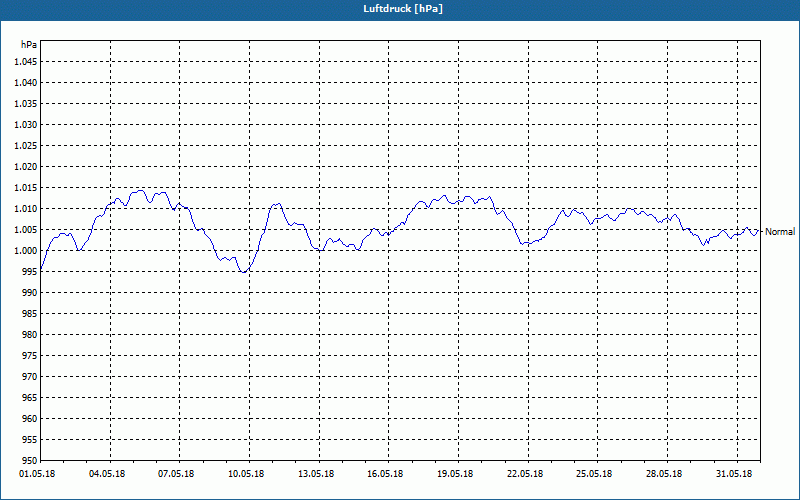Click the 1.015 y-axis value
This screenshot has width=800, height=500.
pyautogui.click(x=27, y=188)
